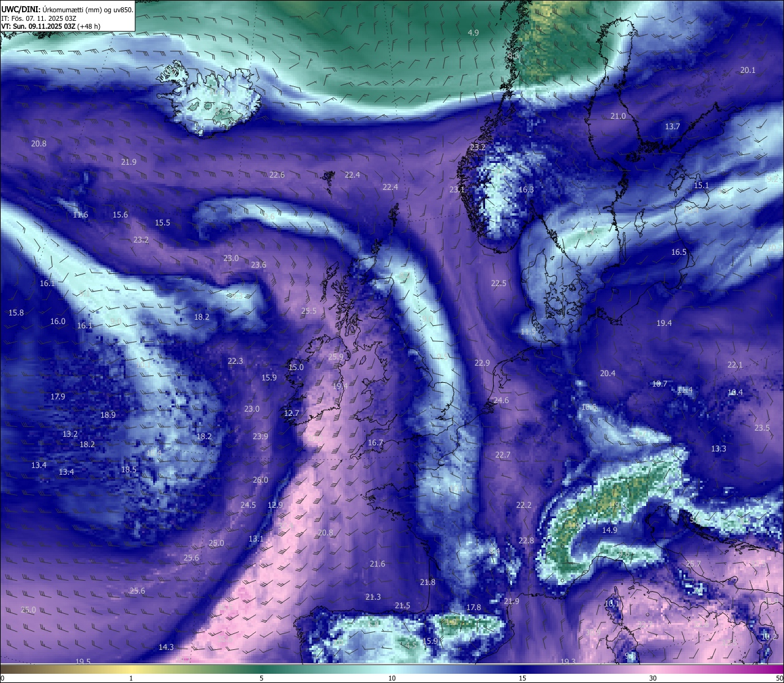Click the map value 22.5

point(499,284)
